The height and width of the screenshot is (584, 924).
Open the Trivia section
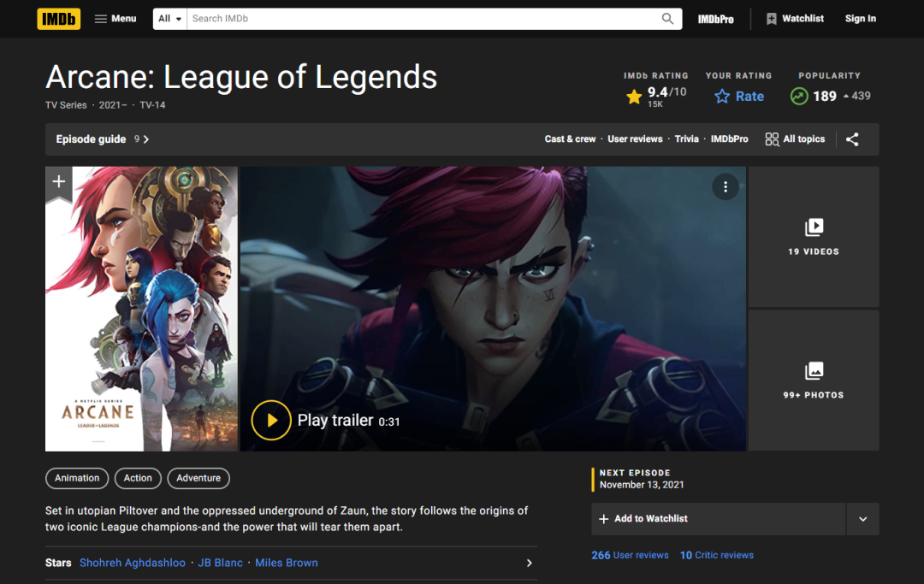[x=686, y=139]
